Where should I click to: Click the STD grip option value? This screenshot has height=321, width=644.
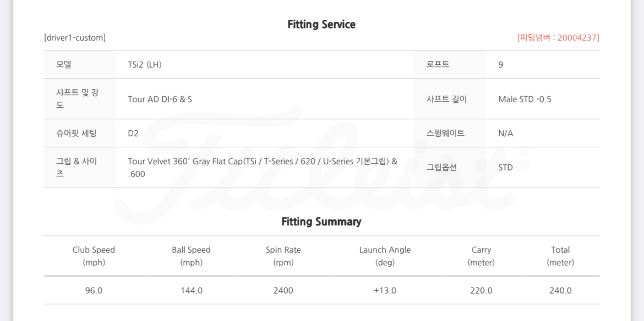tap(505, 168)
